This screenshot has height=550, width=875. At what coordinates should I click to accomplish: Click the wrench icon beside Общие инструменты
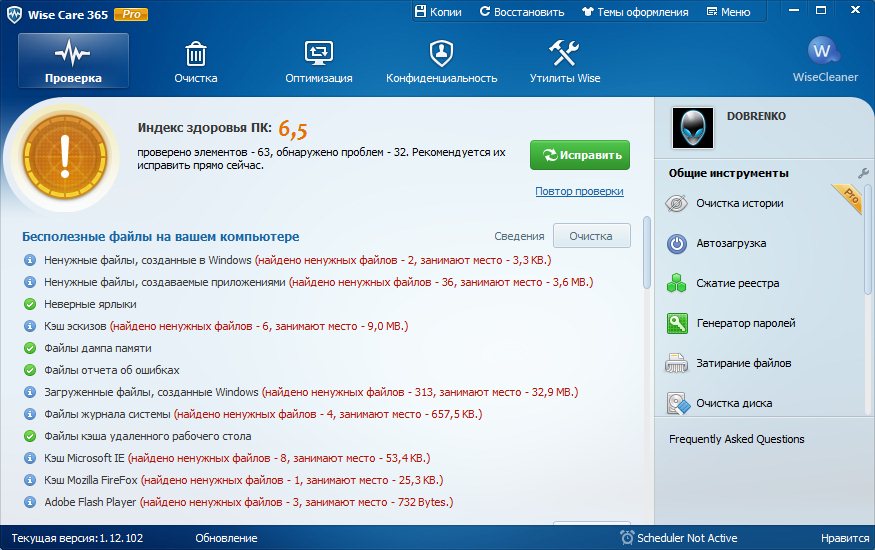click(864, 173)
